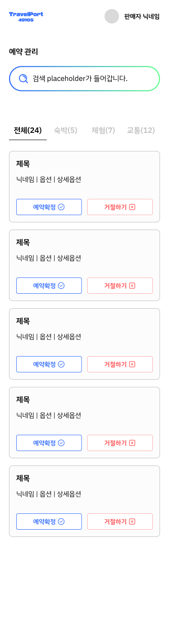Image resolution: width=169 pixels, height=644 pixels.
Task: Focus the search placeholder input field
Action: [84, 79]
